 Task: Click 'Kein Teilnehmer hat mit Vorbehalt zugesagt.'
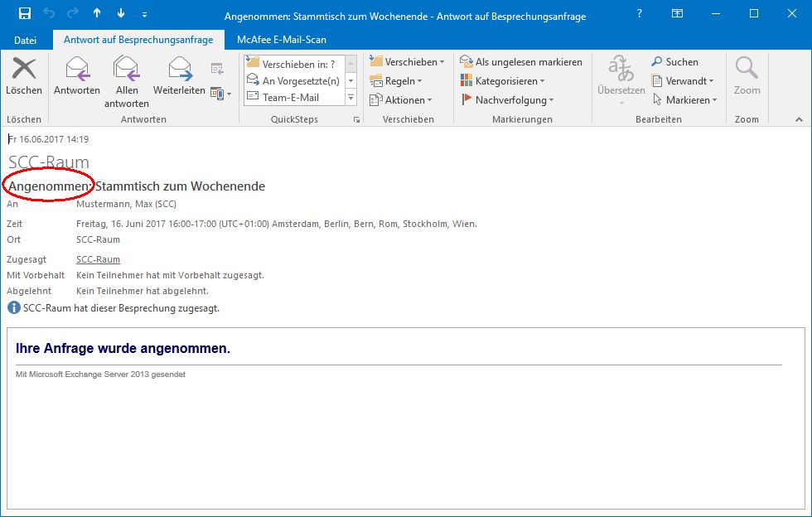(x=170, y=276)
